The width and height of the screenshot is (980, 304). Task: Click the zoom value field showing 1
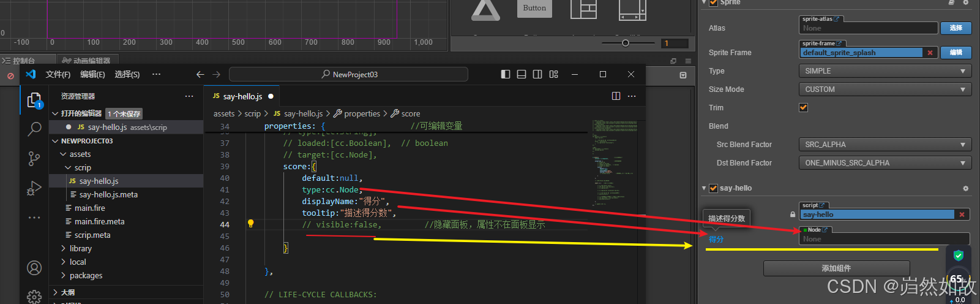click(674, 44)
